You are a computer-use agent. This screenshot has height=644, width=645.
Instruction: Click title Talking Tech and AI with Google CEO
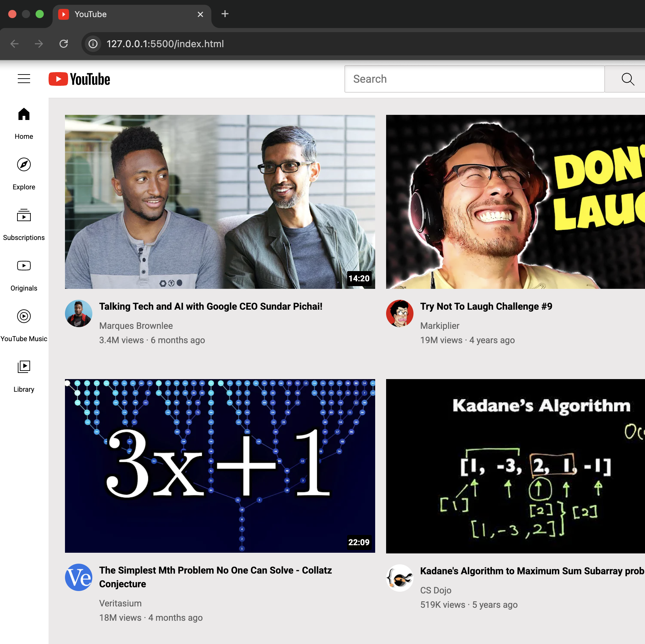point(211,307)
